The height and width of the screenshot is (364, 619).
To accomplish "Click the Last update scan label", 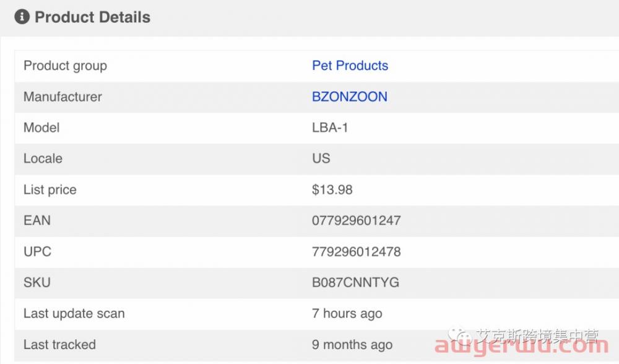I will pos(74,313).
